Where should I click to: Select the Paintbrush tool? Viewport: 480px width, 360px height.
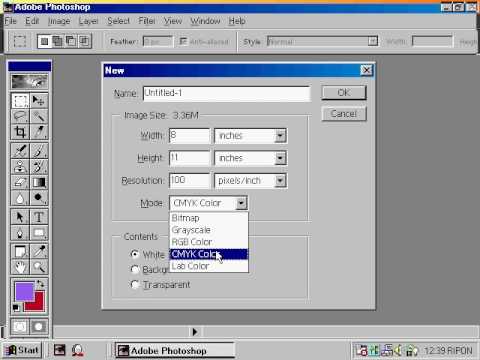click(x=39, y=151)
